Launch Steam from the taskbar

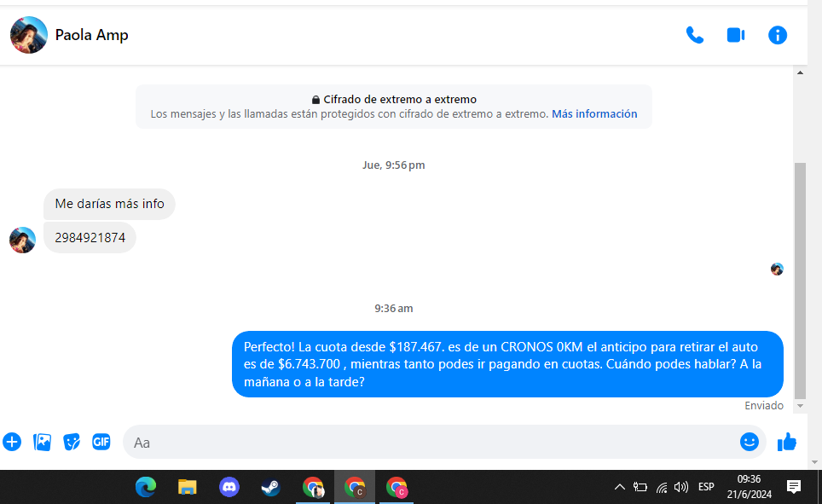click(x=270, y=487)
